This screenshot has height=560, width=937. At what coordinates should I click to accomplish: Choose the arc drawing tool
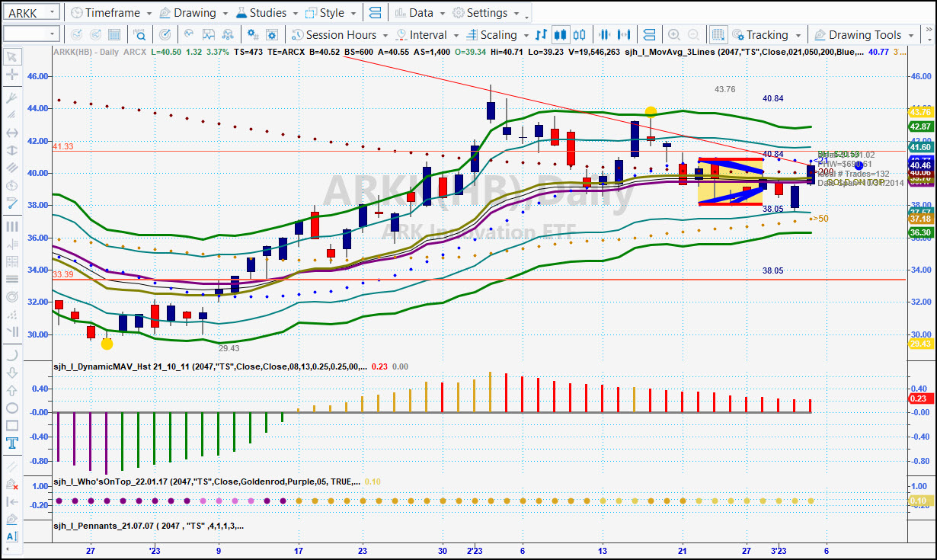tap(12, 355)
